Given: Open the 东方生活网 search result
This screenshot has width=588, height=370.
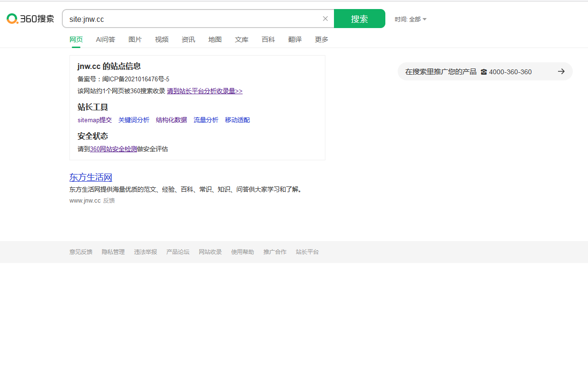Looking at the screenshot, I should [x=91, y=177].
